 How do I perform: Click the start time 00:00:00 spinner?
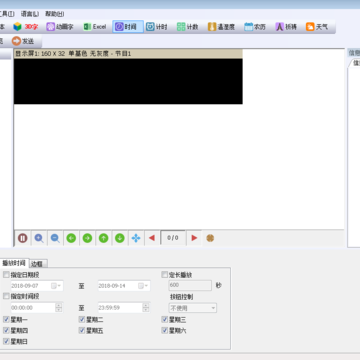point(59,308)
